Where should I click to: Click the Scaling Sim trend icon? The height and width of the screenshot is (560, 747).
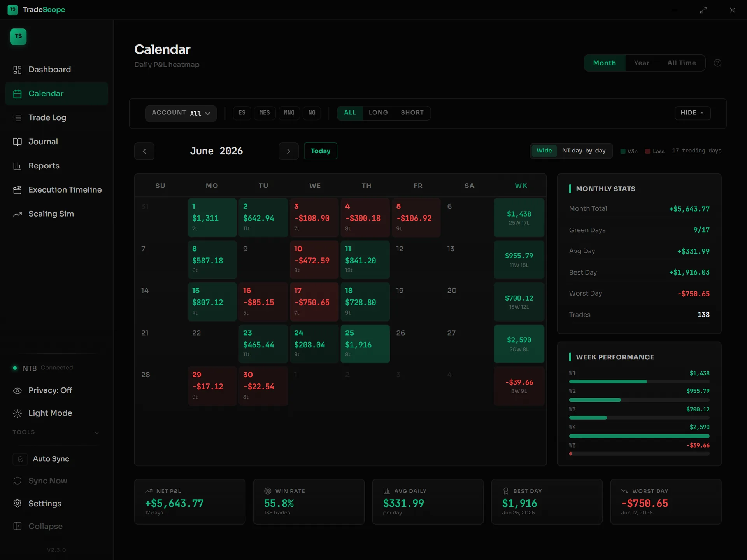click(17, 214)
